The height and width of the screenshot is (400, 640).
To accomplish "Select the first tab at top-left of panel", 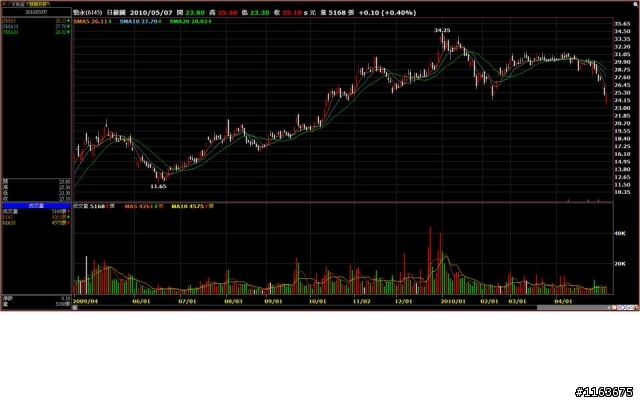I will [x=18, y=4].
